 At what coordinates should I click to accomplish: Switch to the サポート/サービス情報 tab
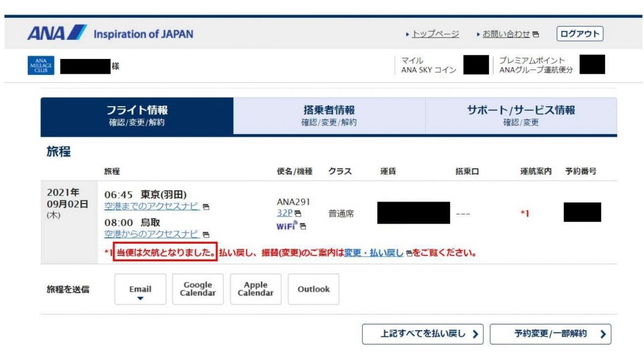(521, 116)
